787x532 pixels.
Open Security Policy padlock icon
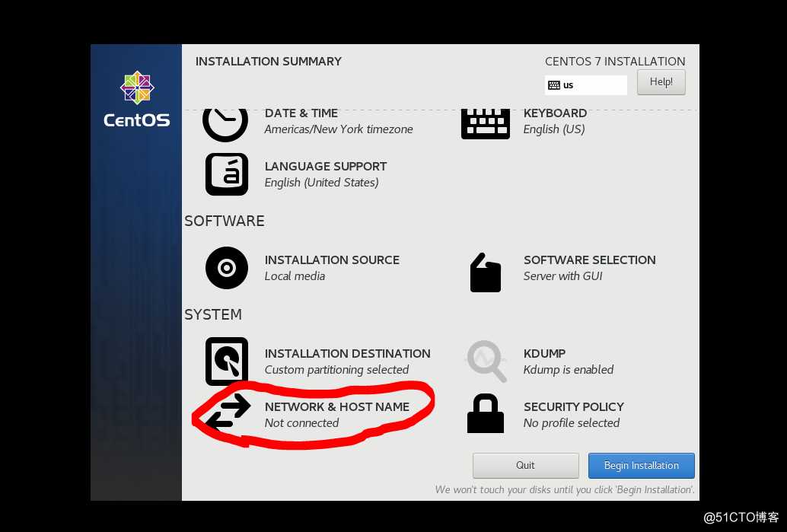(x=486, y=413)
